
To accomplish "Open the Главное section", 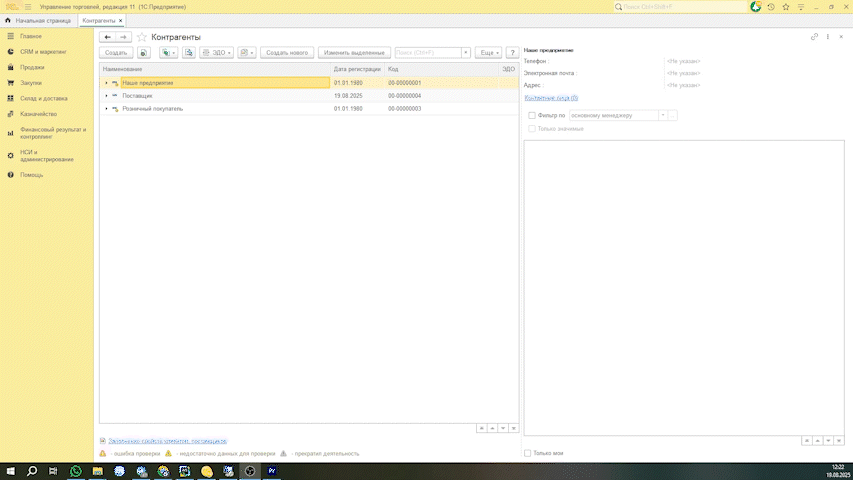I will [x=31, y=36].
